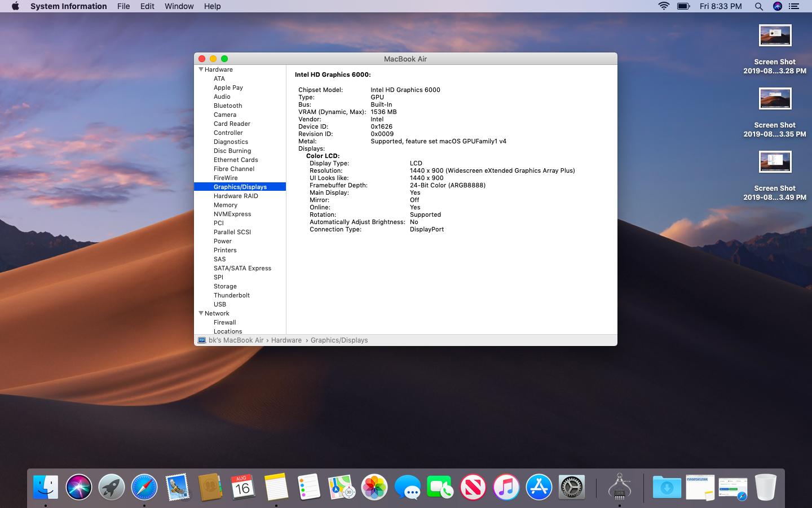Viewport: 812px width, 508px height.
Task: Open News app in Dock
Action: click(x=473, y=487)
